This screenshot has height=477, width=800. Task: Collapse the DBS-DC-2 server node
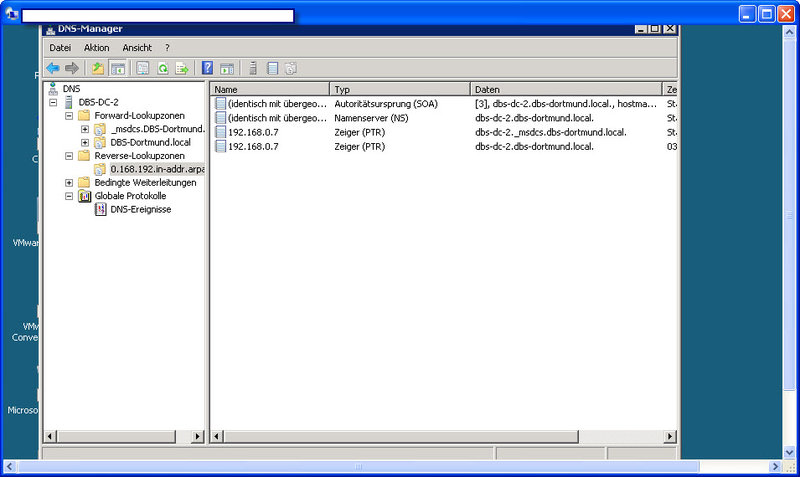pos(53,103)
